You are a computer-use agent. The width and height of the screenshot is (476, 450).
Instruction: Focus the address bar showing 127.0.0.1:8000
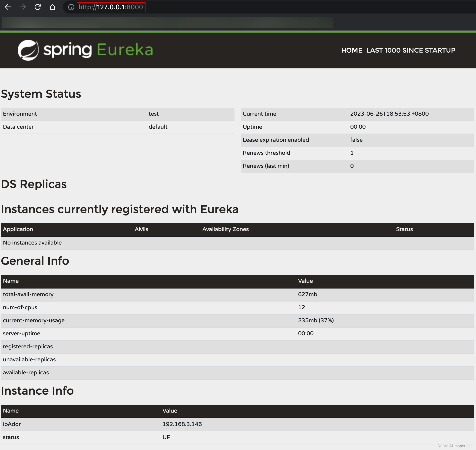(111, 7)
